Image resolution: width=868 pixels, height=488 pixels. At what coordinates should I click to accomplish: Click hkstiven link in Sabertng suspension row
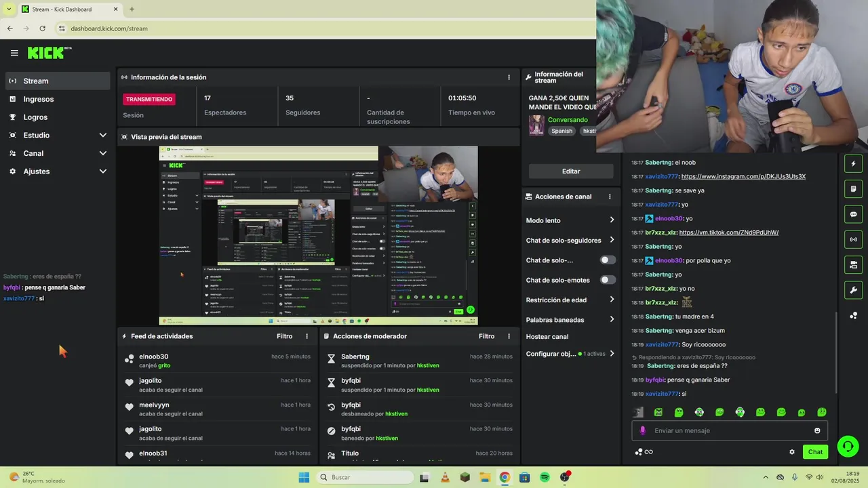click(x=428, y=365)
